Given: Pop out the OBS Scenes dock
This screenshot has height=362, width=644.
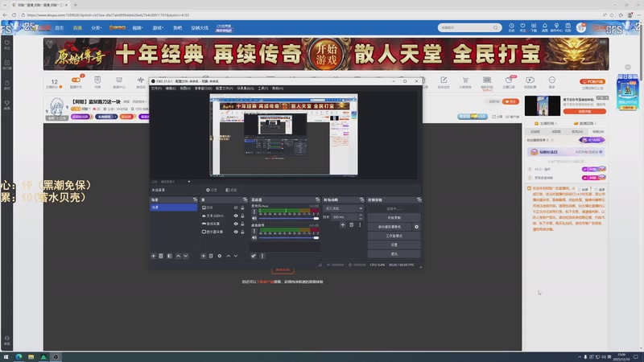Looking at the screenshot, I should tap(195, 200).
